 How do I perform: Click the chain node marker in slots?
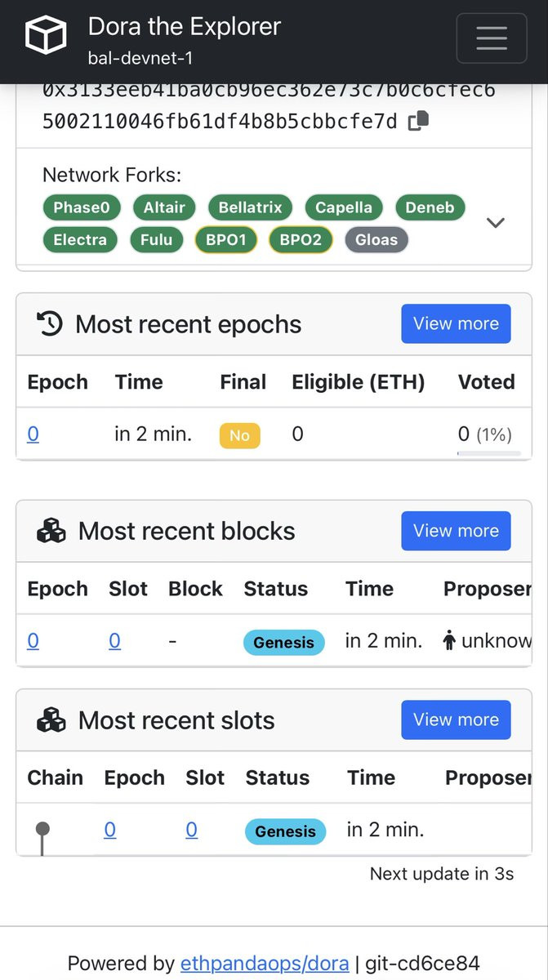42,830
